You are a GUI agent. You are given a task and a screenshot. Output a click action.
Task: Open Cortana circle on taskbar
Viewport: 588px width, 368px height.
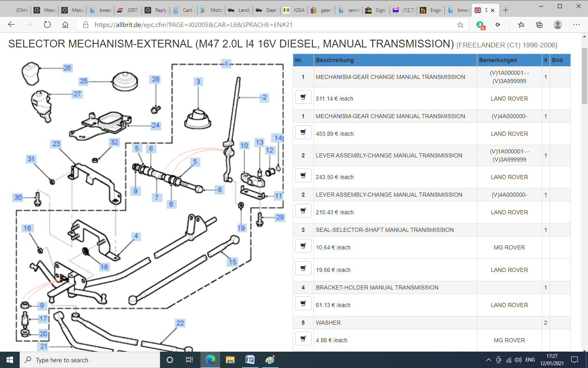point(170,360)
